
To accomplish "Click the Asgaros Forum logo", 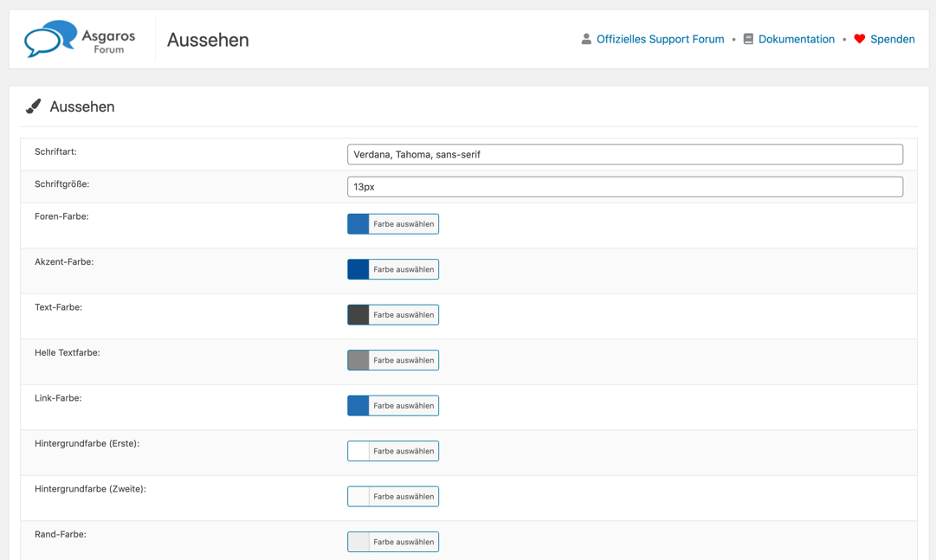I will [80, 39].
